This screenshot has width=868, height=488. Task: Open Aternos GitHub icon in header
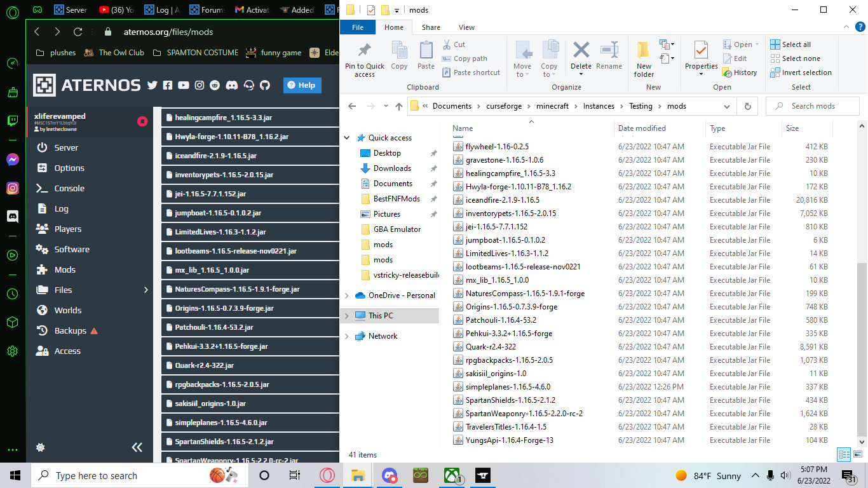point(265,85)
